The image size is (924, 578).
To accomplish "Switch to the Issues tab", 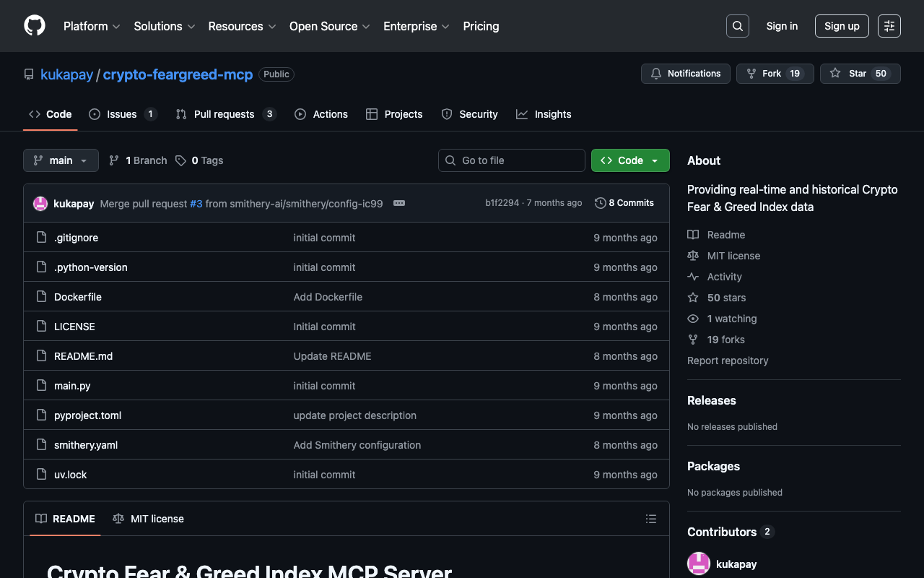I will pos(122,114).
